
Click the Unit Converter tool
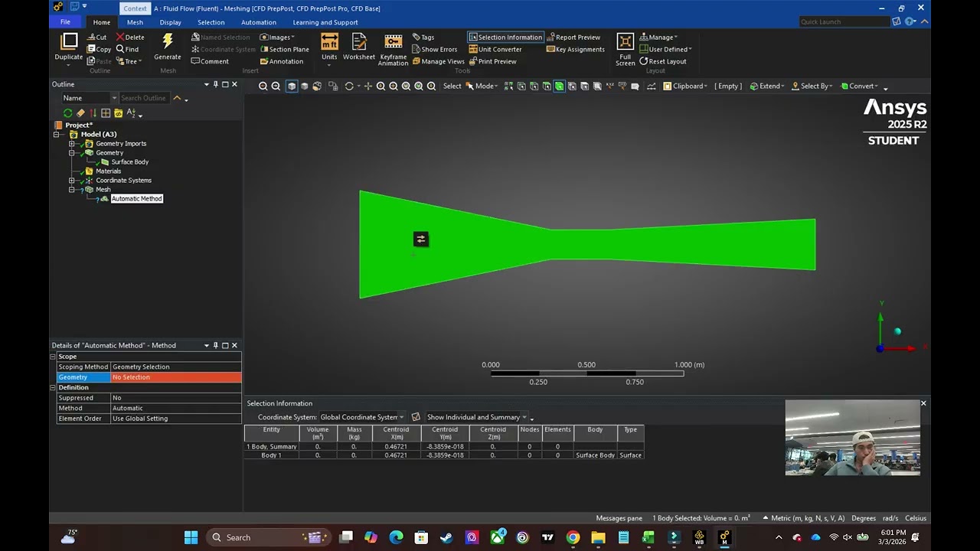coord(495,49)
